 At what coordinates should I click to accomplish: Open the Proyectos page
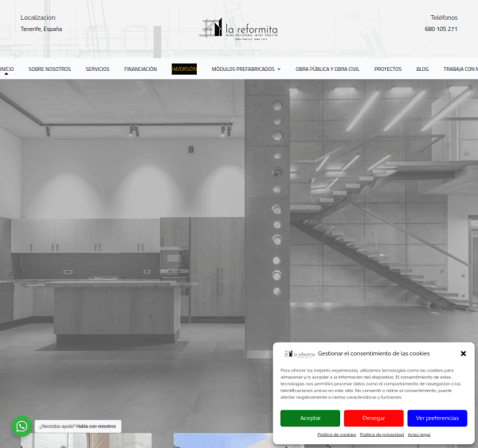(x=388, y=69)
